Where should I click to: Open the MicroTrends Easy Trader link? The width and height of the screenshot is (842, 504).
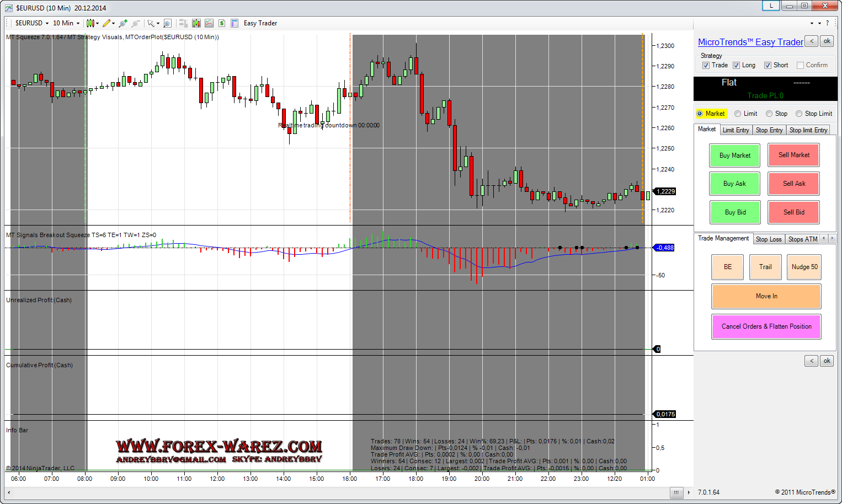pos(750,42)
